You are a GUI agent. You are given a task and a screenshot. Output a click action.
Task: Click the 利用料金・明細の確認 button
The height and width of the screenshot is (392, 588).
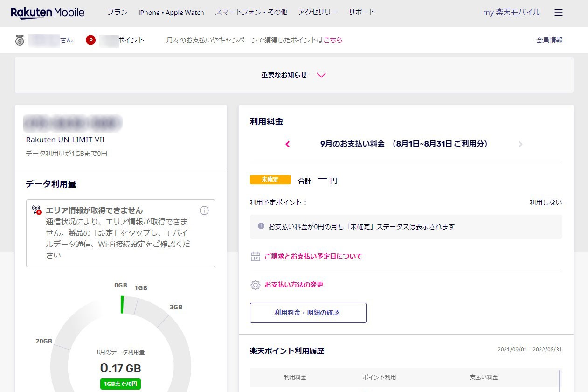click(308, 313)
